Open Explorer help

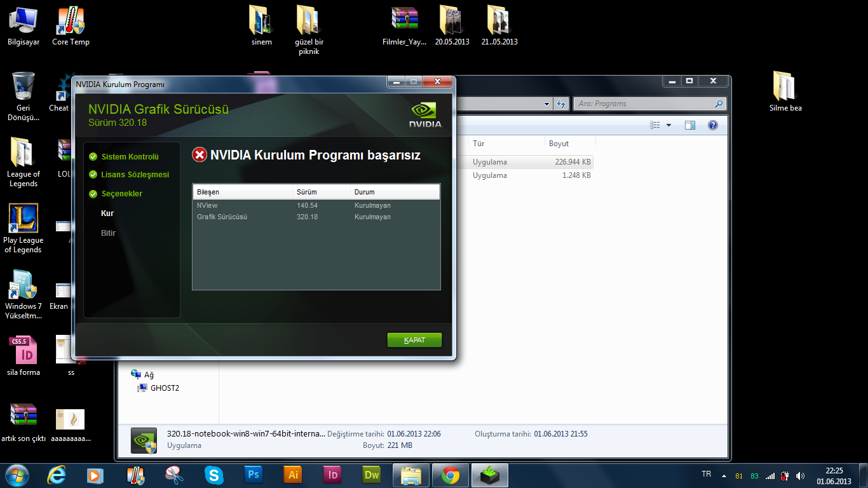tap(713, 125)
